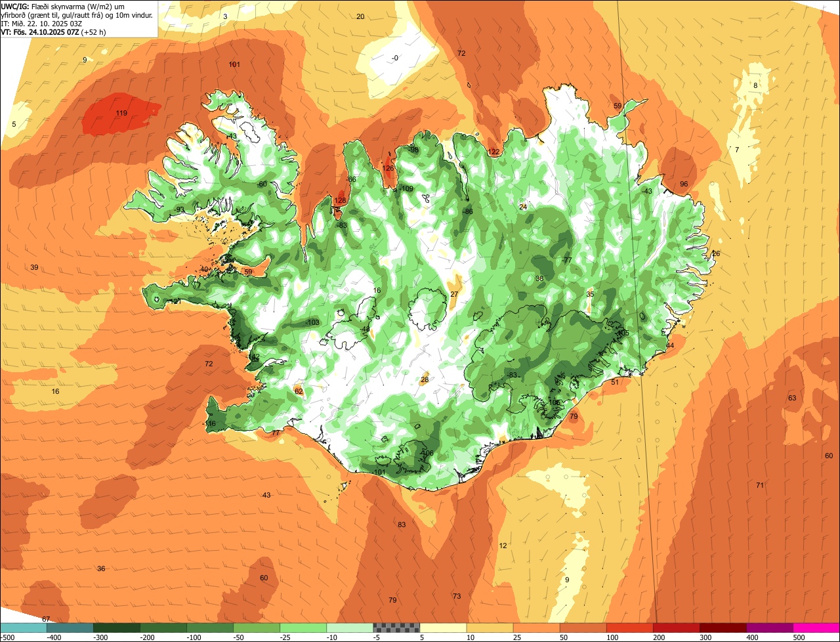Click the value 8 in the upper right
This screenshot has height=642, width=840.
tap(755, 85)
